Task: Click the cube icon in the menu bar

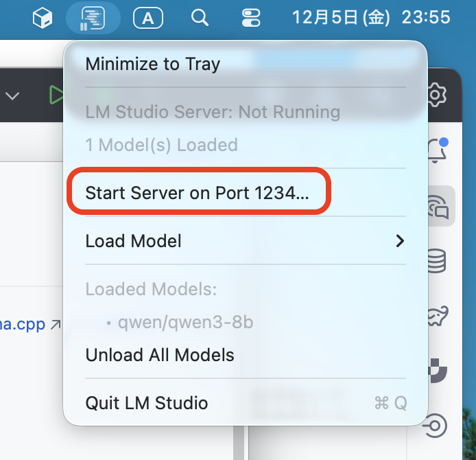Action: point(43,18)
